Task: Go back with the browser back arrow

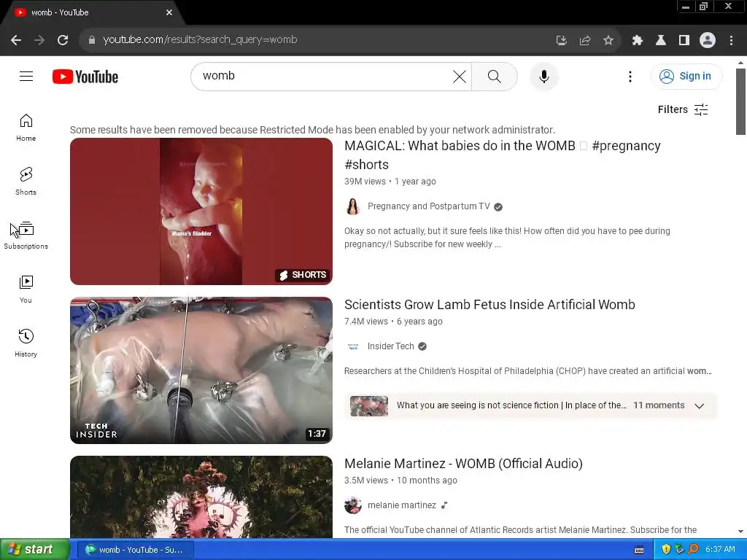Action: tap(16, 40)
